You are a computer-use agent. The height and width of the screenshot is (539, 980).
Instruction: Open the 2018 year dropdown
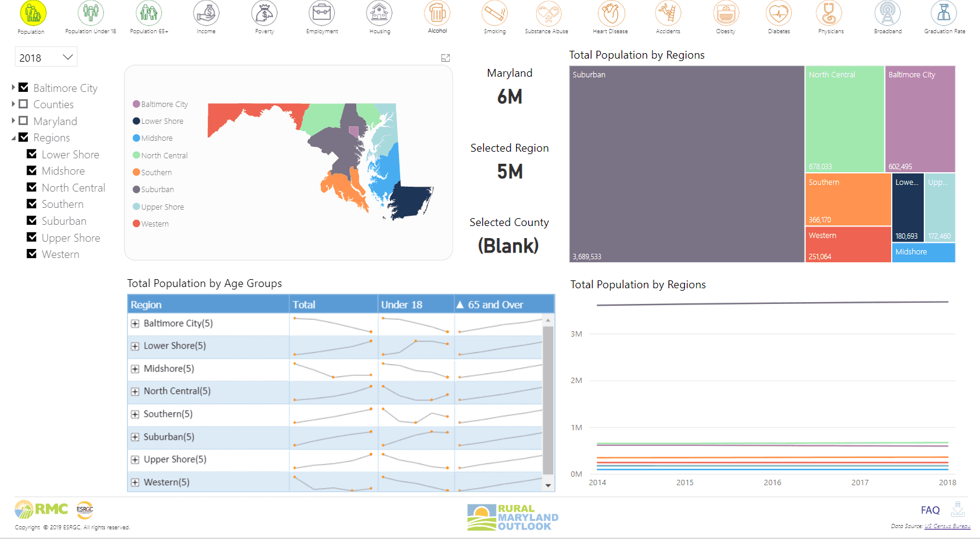46,57
